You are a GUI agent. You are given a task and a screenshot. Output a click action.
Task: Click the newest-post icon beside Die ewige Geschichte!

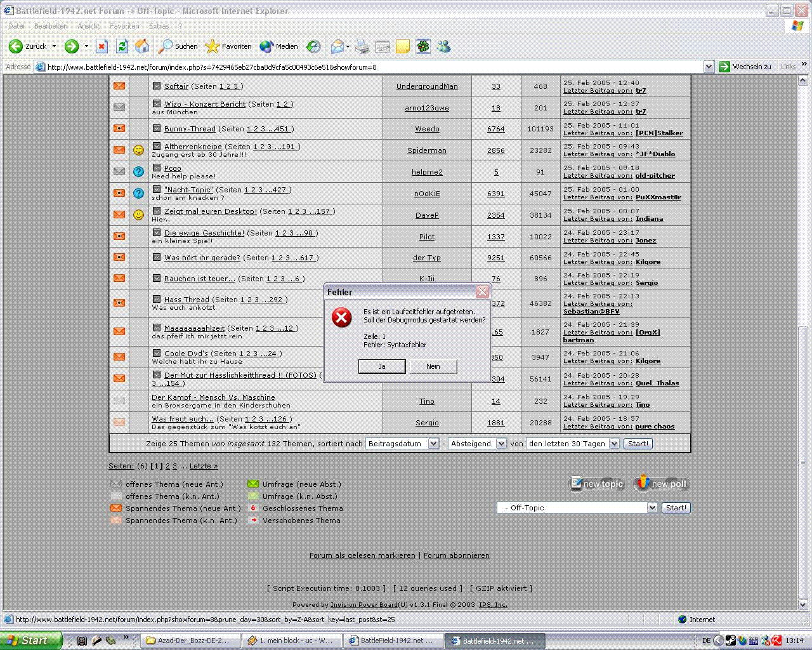click(x=157, y=232)
